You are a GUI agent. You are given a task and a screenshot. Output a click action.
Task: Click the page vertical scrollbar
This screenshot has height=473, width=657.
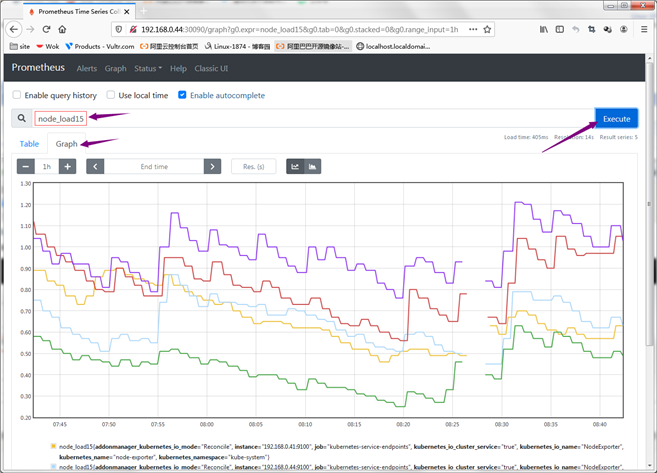pos(649,204)
